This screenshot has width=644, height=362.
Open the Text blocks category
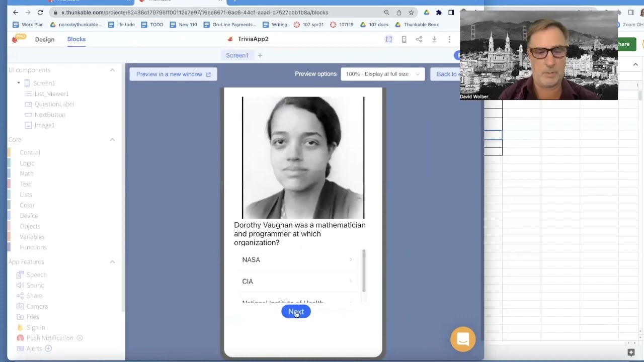25,184
